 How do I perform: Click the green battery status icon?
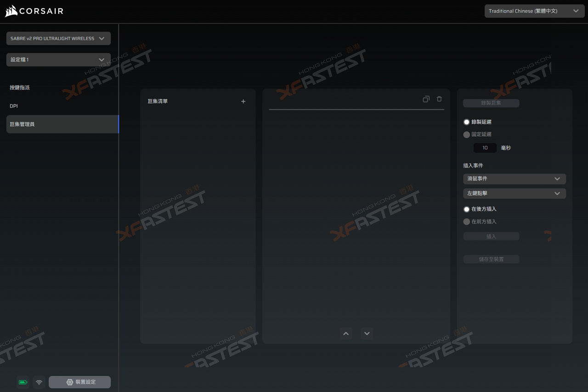pos(23,382)
